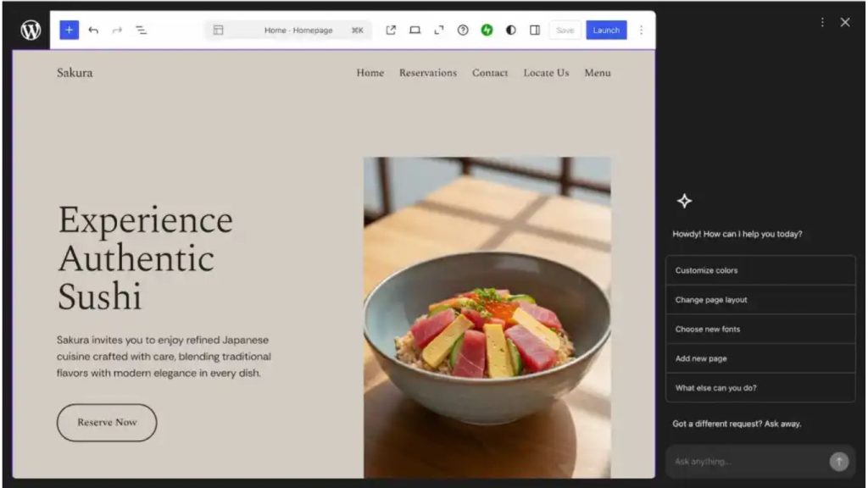
Task: Click the Redo arrow icon
Action: tap(118, 30)
